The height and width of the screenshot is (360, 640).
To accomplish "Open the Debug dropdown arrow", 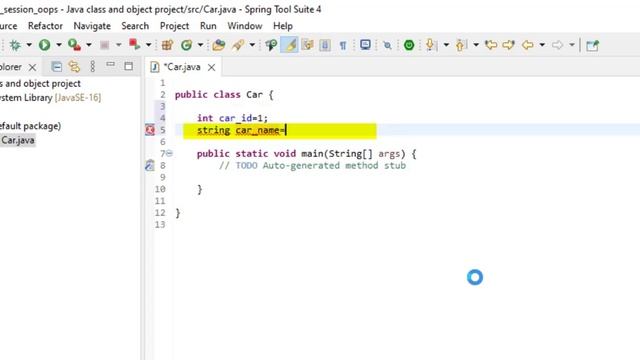I will [x=29, y=45].
